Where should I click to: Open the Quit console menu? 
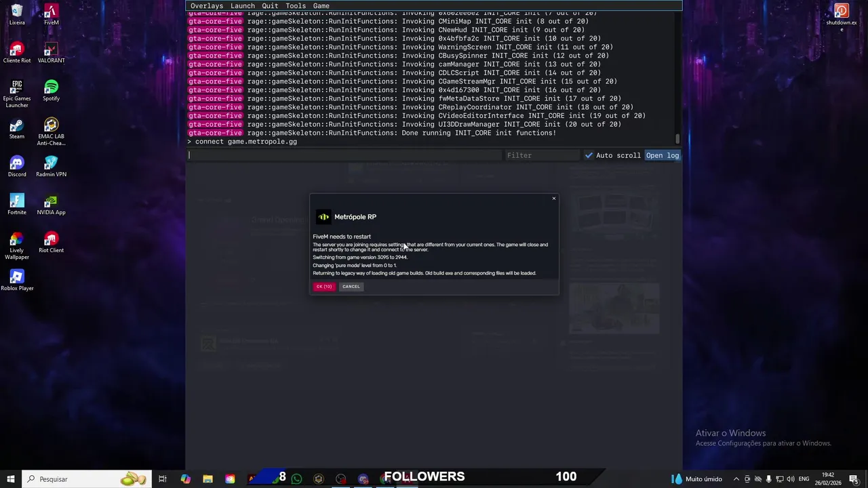click(x=270, y=5)
